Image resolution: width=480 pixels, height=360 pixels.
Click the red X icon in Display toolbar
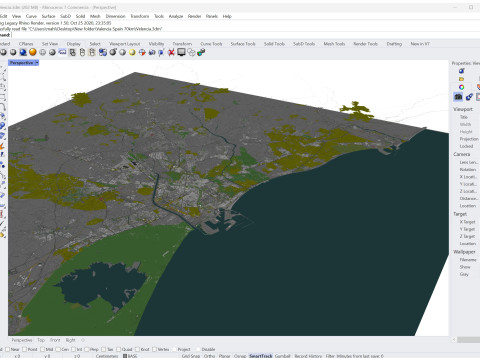pos(171,52)
